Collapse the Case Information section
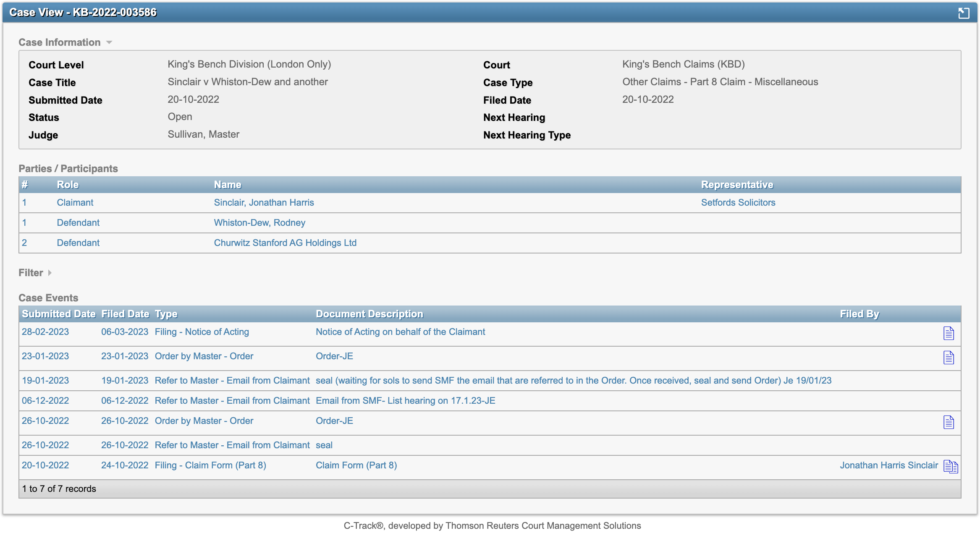 tap(109, 42)
